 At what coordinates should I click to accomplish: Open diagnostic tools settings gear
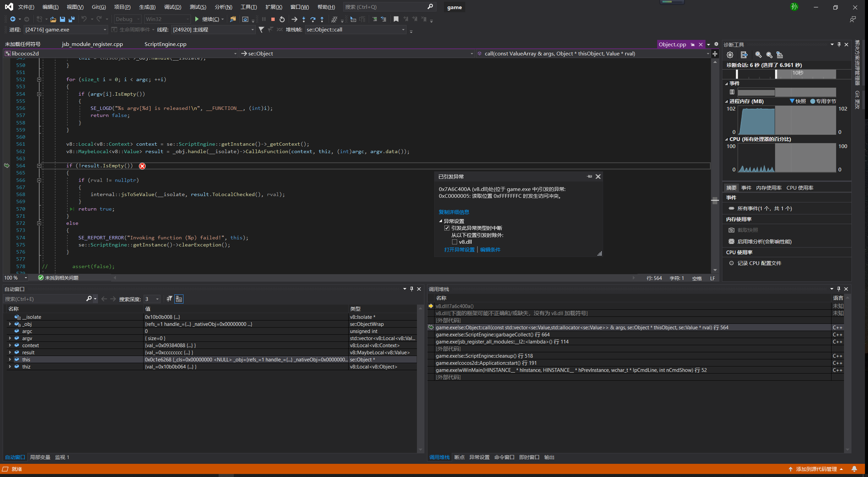point(730,55)
